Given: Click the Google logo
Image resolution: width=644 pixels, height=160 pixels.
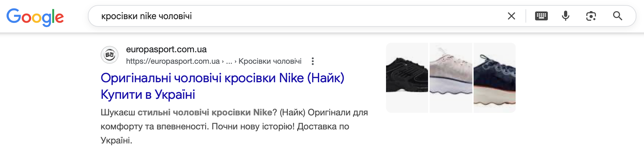Looking at the screenshot, I should (x=35, y=17).
